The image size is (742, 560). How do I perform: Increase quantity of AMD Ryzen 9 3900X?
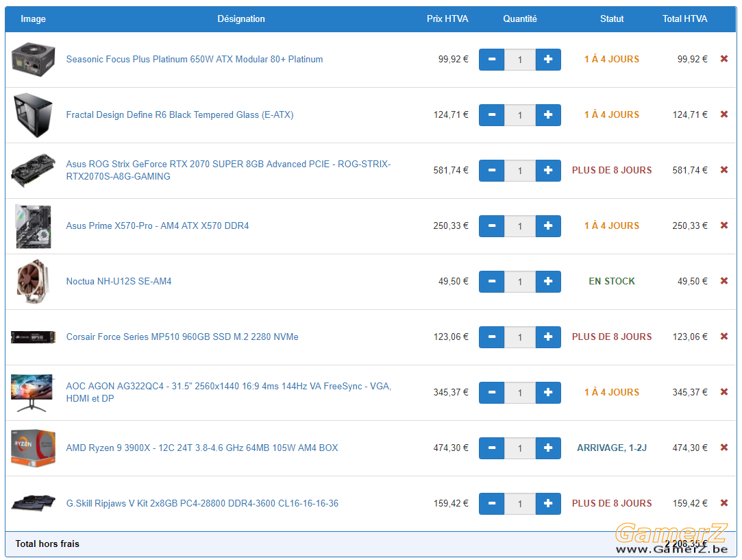coord(548,448)
